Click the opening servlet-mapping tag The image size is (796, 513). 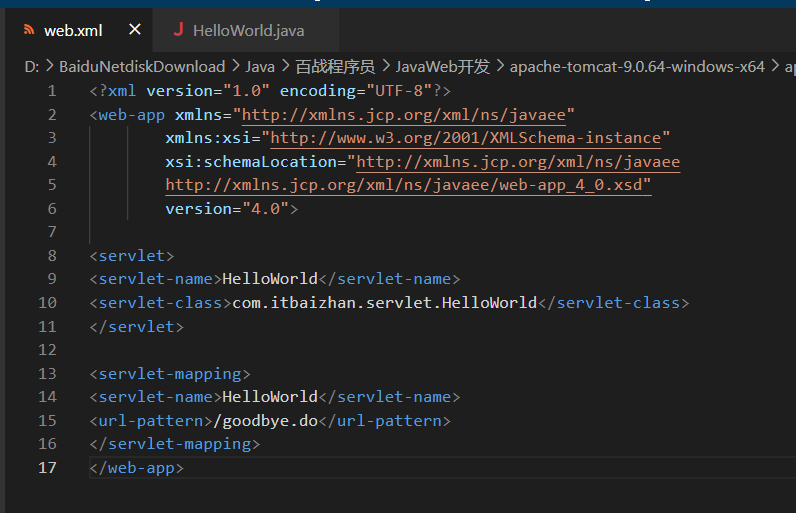[170, 373]
